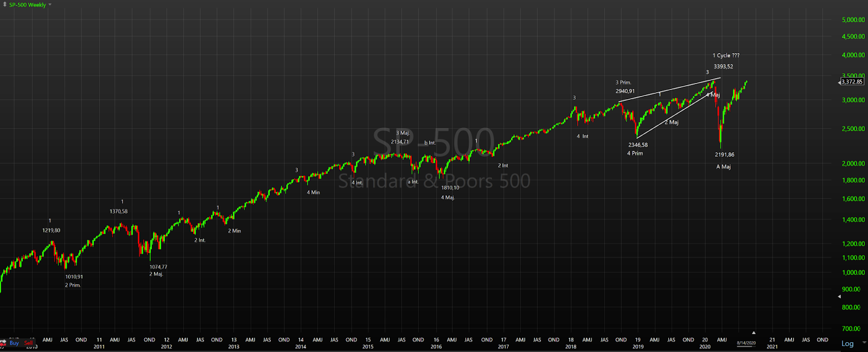
Task: Click the swap arrows icon next to Buy
Action: coord(4,343)
